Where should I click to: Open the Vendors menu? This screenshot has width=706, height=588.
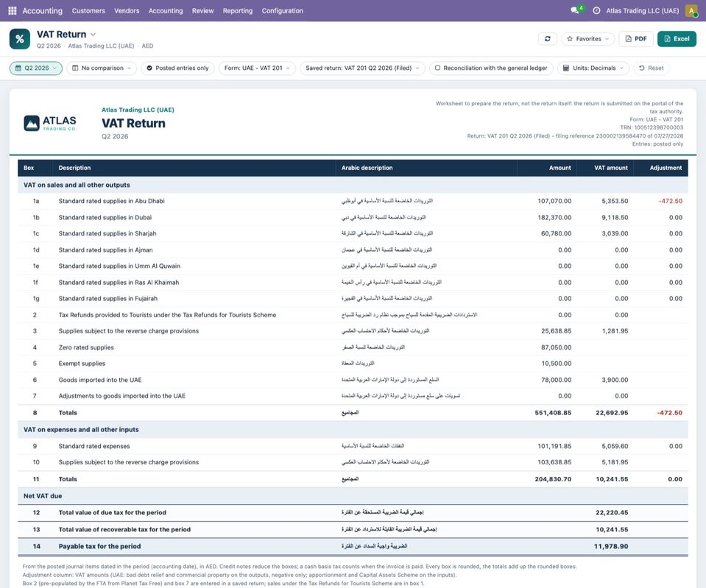tap(127, 10)
